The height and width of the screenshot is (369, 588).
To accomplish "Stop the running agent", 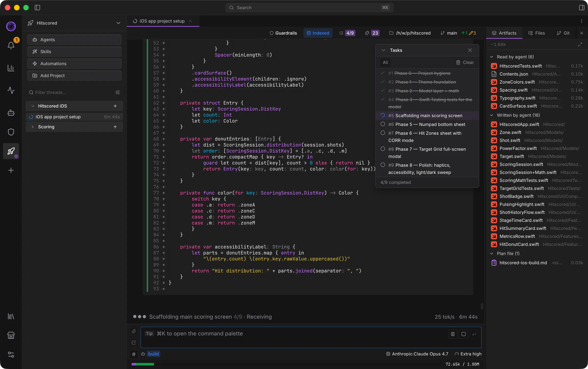I will 463,334.
